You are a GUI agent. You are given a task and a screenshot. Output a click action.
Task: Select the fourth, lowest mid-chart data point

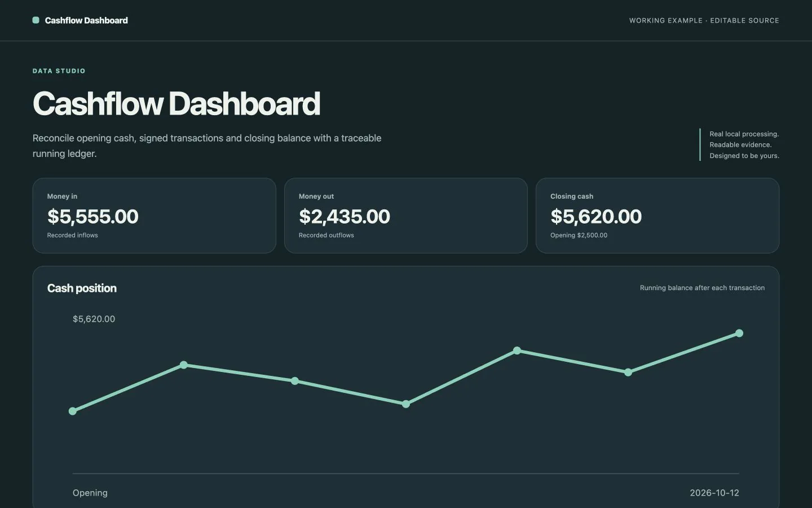point(406,404)
